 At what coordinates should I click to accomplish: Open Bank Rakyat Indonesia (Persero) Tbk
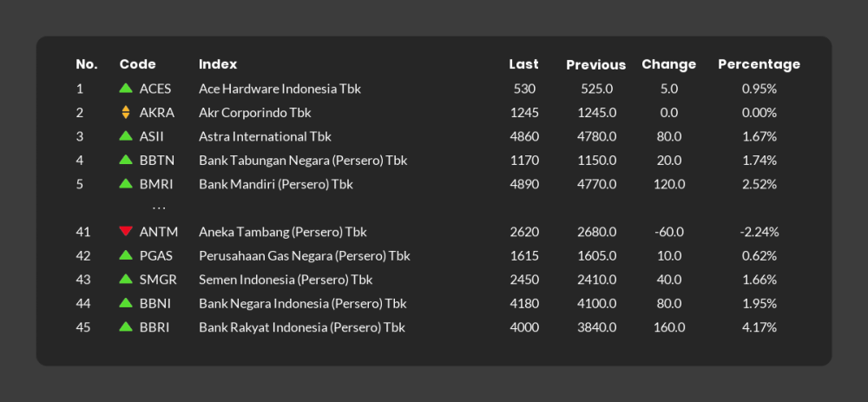tap(302, 327)
